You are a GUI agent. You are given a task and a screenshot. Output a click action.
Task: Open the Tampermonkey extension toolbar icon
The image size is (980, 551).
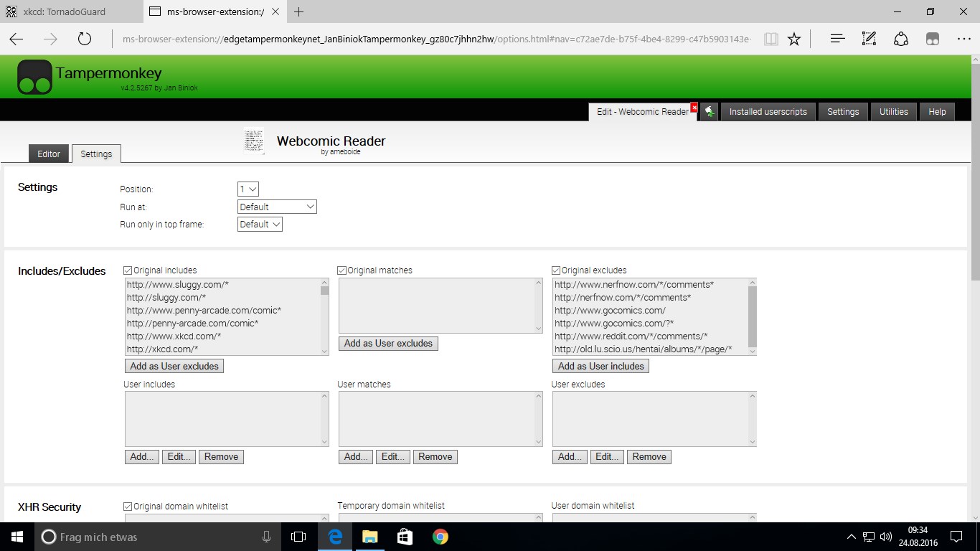[932, 39]
